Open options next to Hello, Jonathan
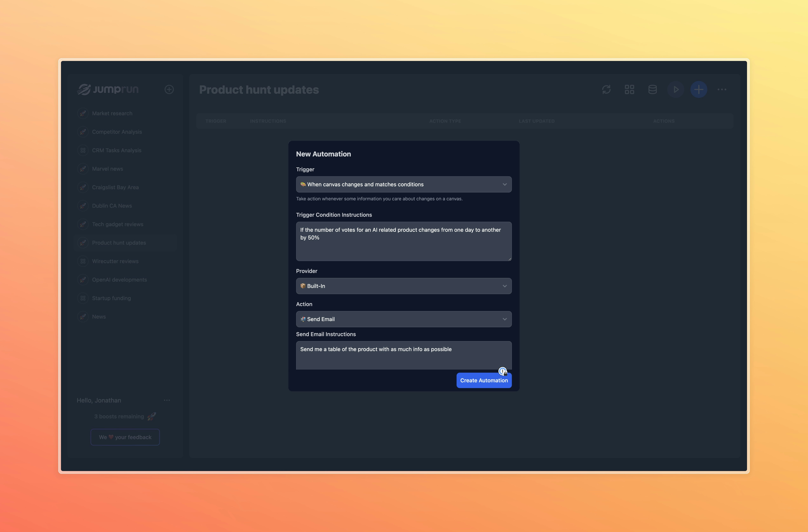 [x=167, y=400]
